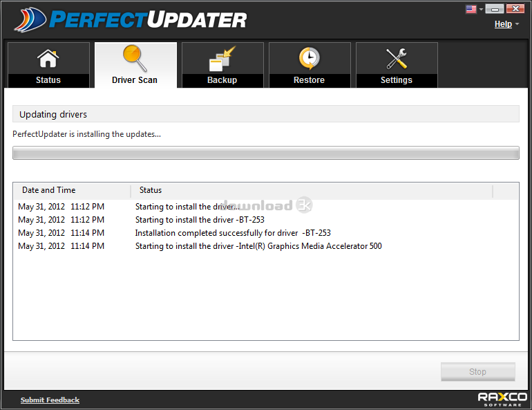This screenshot has height=410, width=532.
Task: Select 'Starting to install the driver -BT-253' row
Action: (266, 220)
